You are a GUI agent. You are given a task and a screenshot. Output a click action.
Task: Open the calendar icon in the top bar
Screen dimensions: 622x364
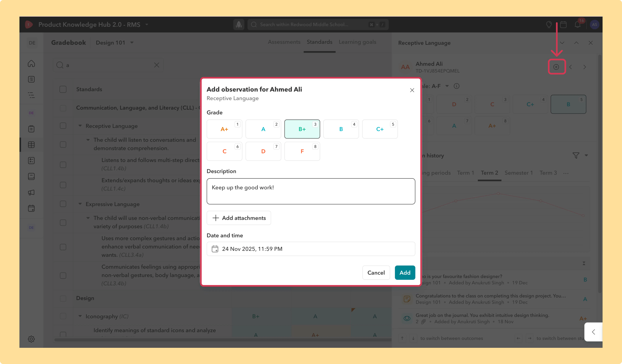point(563,24)
